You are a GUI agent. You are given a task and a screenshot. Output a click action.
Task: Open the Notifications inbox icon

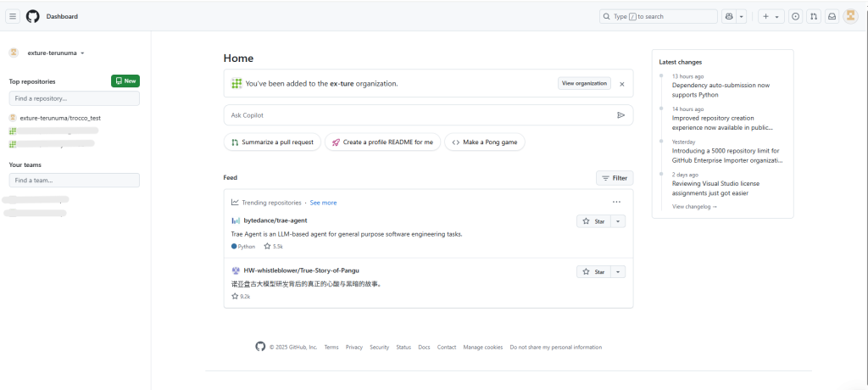pos(832,17)
